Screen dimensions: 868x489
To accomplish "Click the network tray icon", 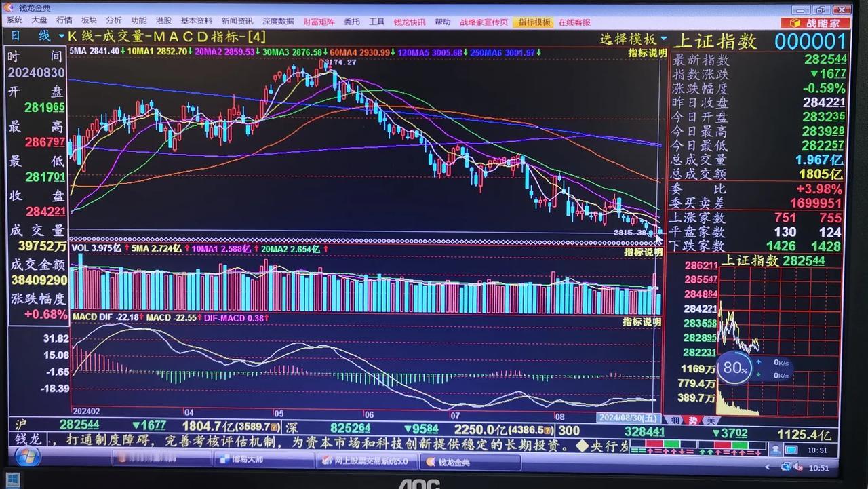I will click(x=786, y=467).
